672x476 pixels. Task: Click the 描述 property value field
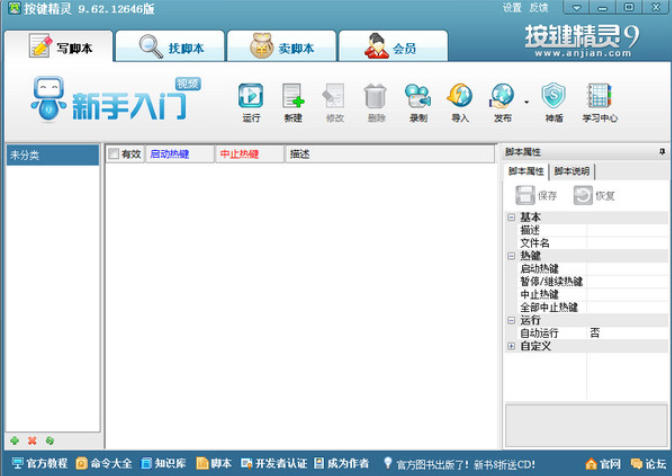point(627,230)
